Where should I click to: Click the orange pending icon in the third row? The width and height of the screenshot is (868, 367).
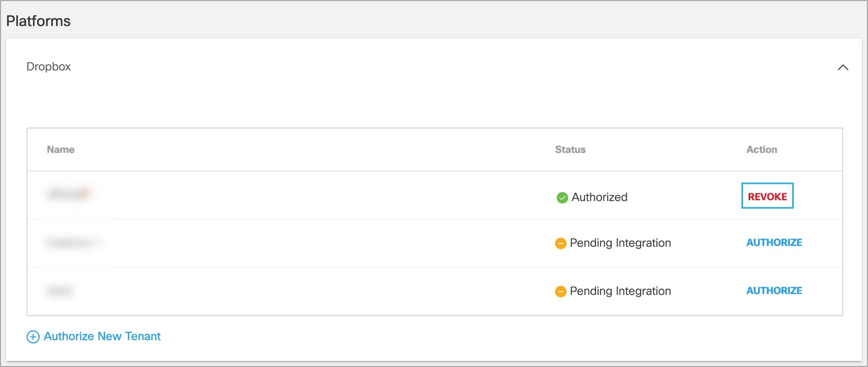560,292
